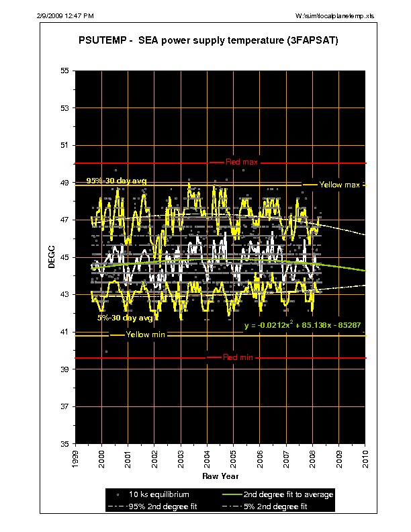
Task: Select the 35 tick label on Y axis
Action: (x=64, y=444)
